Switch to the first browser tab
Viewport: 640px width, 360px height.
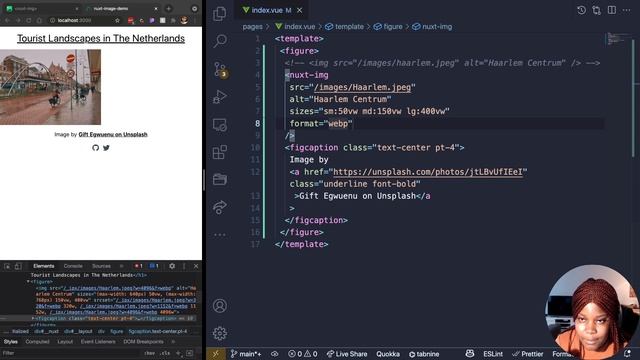[x=43, y=9]
